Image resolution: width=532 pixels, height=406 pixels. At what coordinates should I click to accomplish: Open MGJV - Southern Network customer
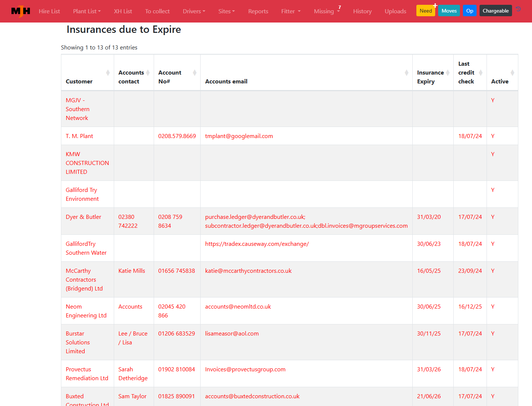(78, 109)
